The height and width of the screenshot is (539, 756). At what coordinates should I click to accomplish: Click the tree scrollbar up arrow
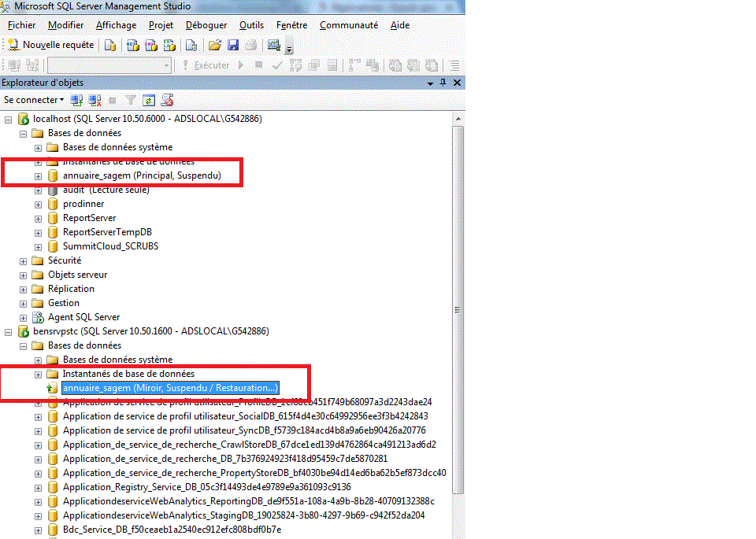[458, 119]
